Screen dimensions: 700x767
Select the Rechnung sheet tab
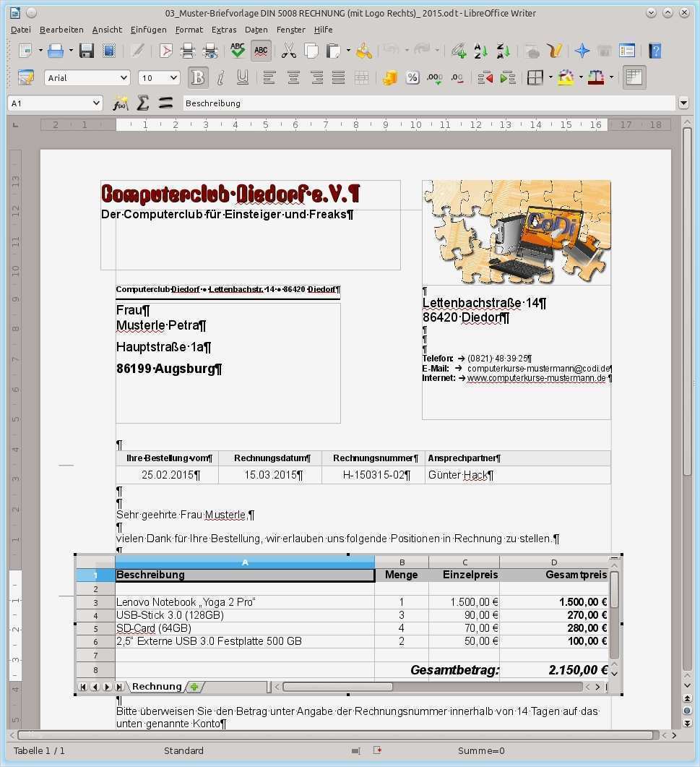tap(157, 686)
